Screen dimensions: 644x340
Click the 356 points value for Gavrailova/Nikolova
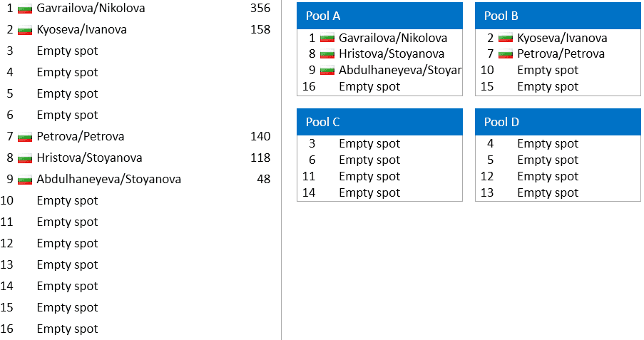260,9
